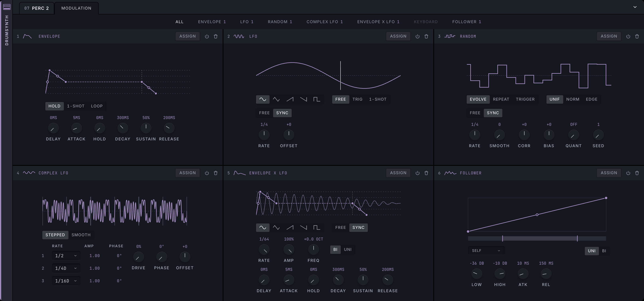
Task: Delete the Random modulator with its trash icon
Action: point(637,36)
